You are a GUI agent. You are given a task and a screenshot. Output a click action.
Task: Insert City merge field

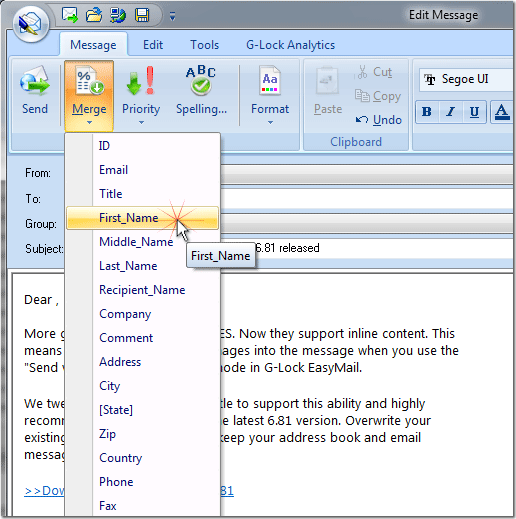[142, 386]
